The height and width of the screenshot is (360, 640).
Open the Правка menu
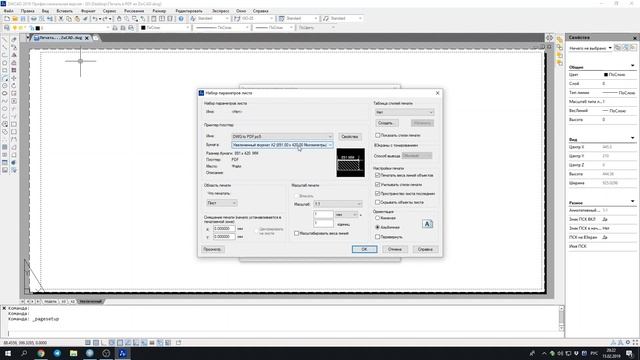click(x=27, y=11)
